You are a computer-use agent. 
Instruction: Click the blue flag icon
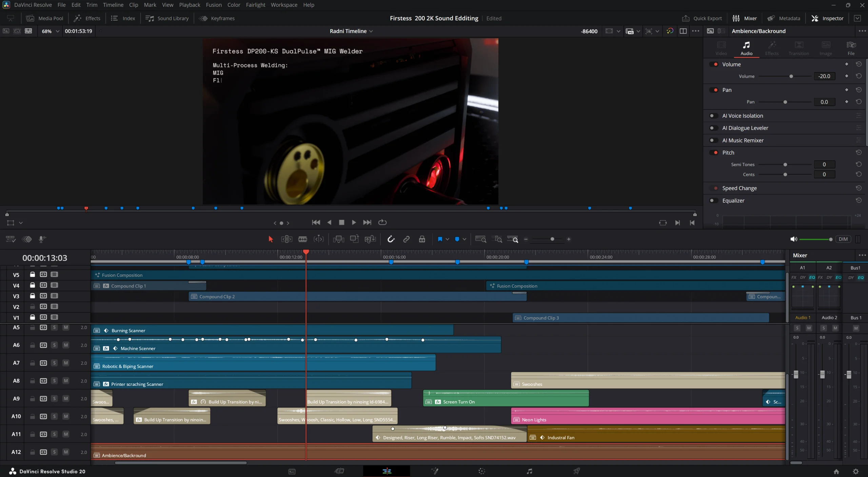point(440,239)
